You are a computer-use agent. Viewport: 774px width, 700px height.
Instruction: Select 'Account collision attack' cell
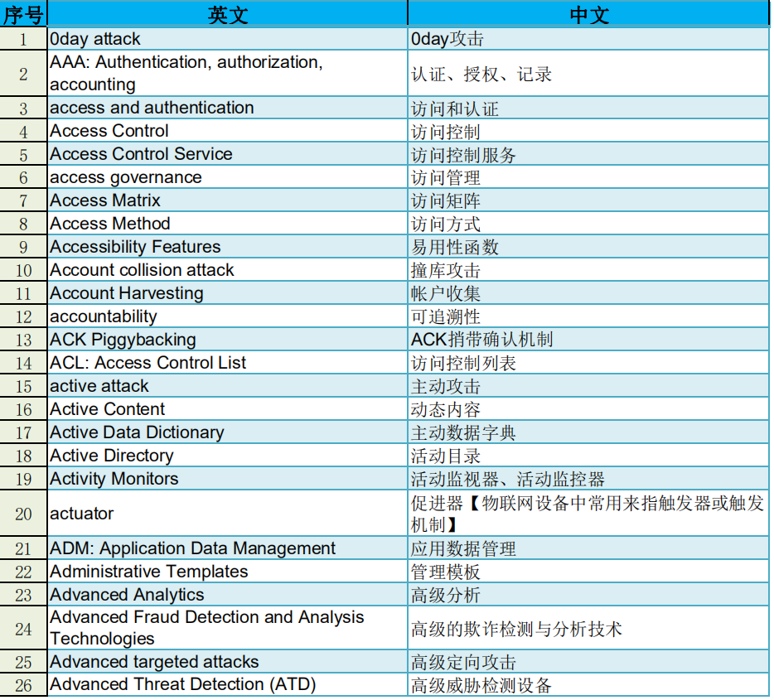228,270
